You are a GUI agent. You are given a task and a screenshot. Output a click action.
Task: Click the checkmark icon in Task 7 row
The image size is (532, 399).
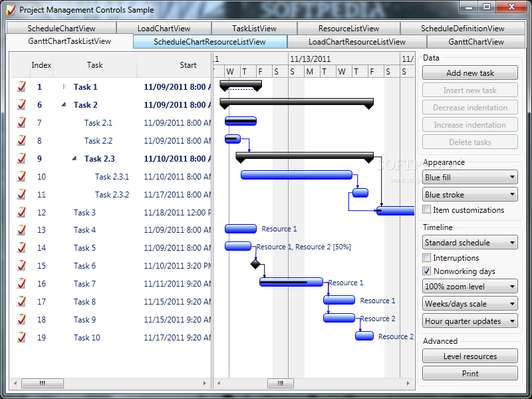(21, 284)
